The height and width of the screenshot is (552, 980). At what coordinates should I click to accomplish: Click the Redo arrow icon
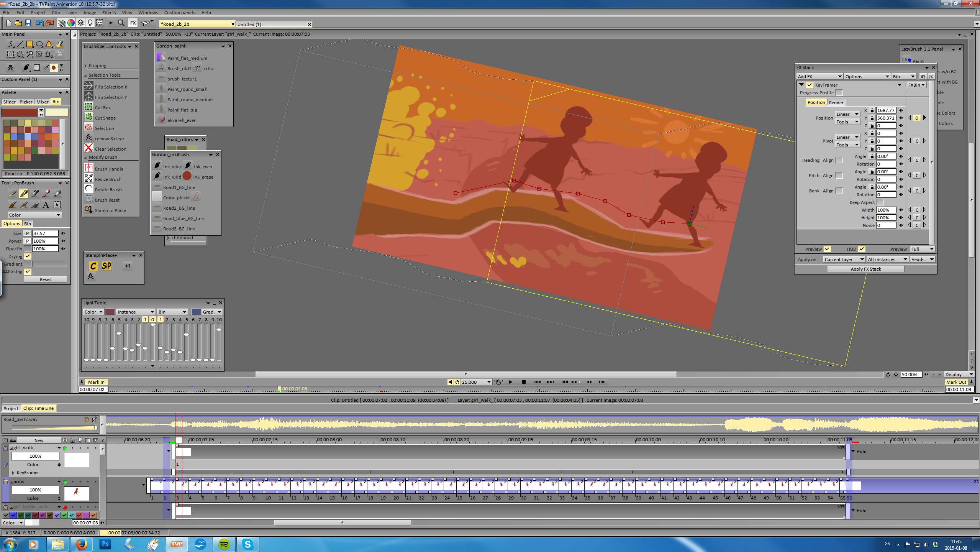point(49,23)
